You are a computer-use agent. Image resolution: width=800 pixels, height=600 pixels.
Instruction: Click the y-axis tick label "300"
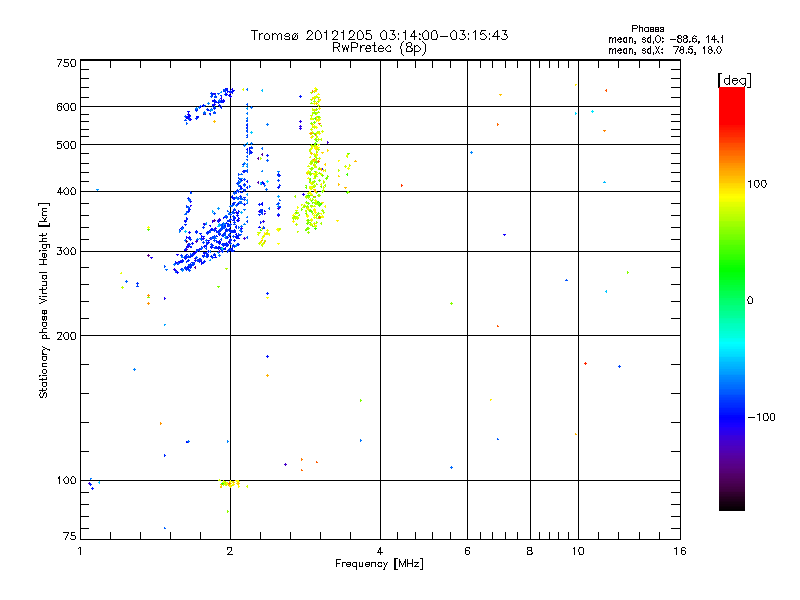point(66,251)
